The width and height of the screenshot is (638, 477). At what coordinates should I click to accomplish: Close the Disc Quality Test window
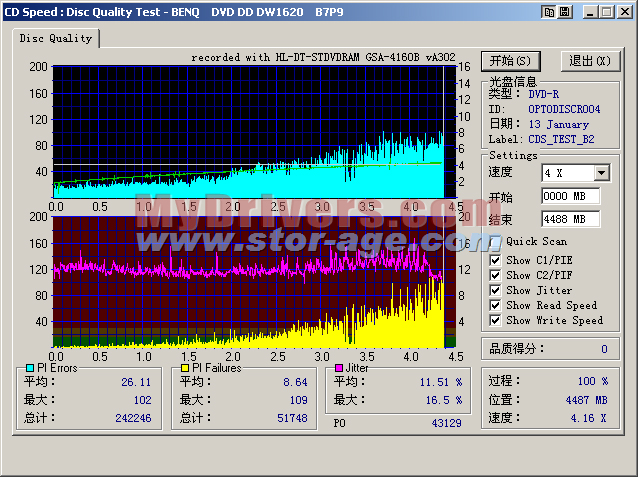624,12
